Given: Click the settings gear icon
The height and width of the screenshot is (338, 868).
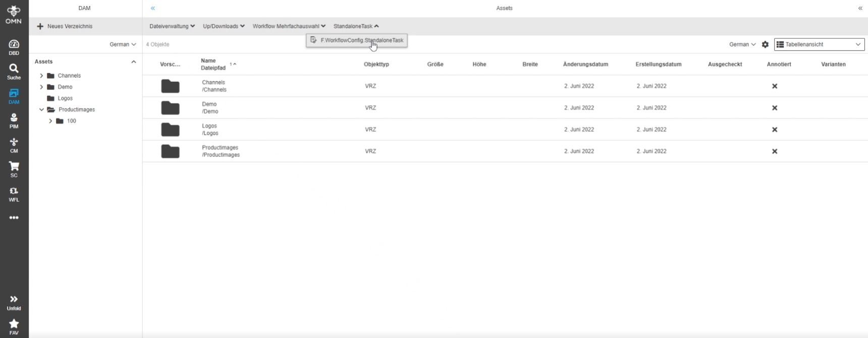Looking at the screenshot, I should (765, 44).
